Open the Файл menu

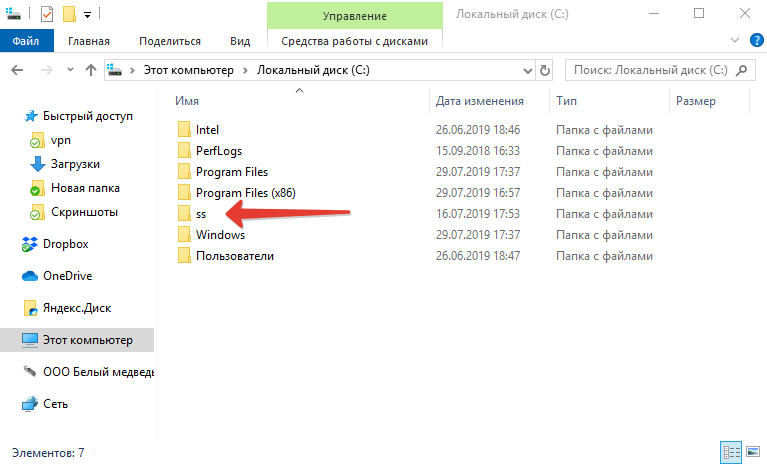tap(26, 41)
